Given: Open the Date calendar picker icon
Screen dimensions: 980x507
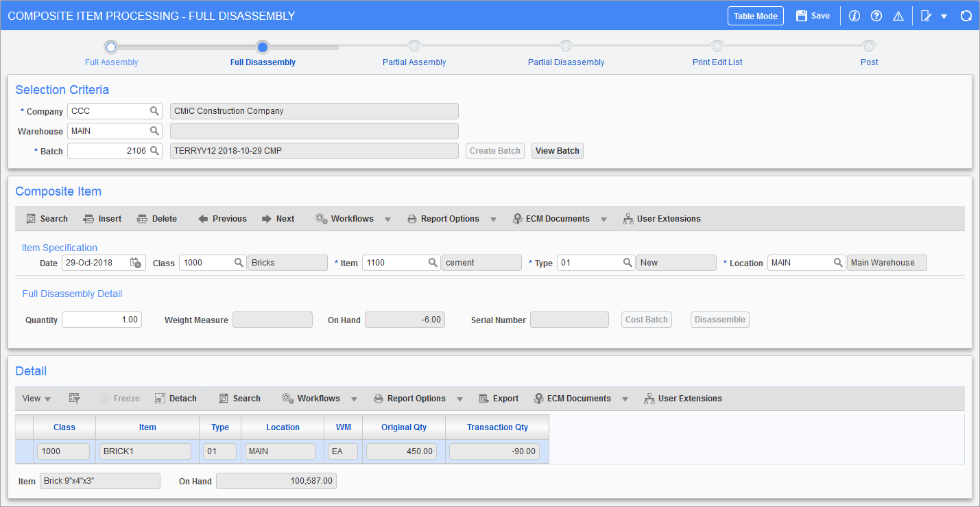Looking at the screenshot, I should 135,263.
